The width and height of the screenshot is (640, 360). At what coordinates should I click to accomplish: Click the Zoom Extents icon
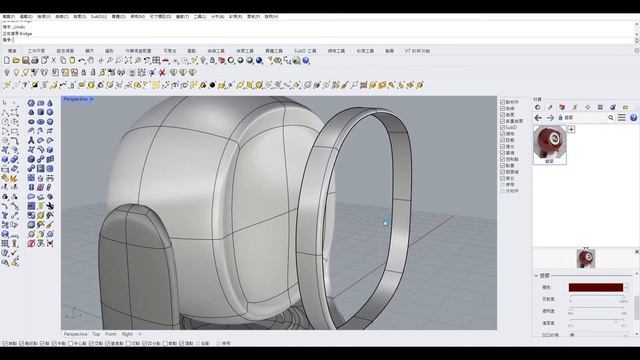pos(128,60)
